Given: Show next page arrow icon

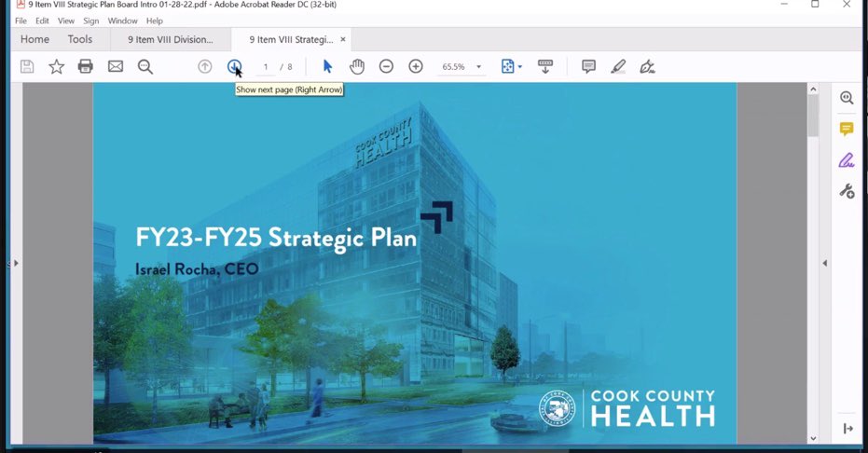Looking at the screenshot, I should [x=234, y=67].
